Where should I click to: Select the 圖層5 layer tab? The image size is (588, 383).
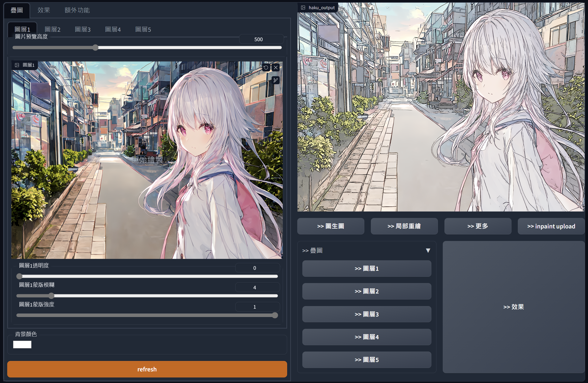[143, 29]
